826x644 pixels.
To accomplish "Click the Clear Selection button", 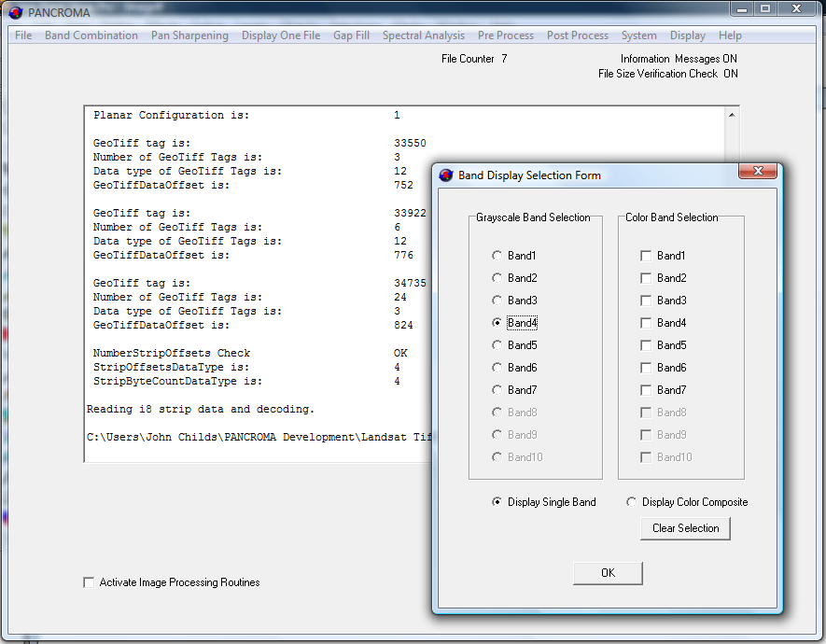I will 685,528.
